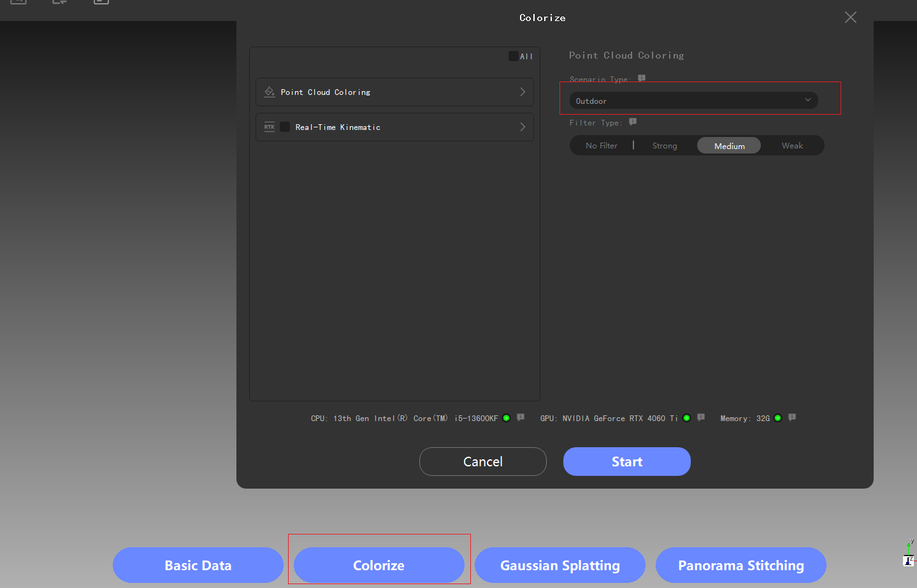Expand Real-Time Kinematic row chevron

click(x=523, y=127)
